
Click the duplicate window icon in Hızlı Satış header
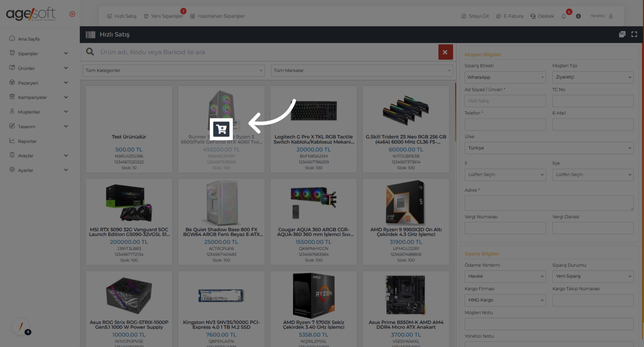click(x=622, y=34)
